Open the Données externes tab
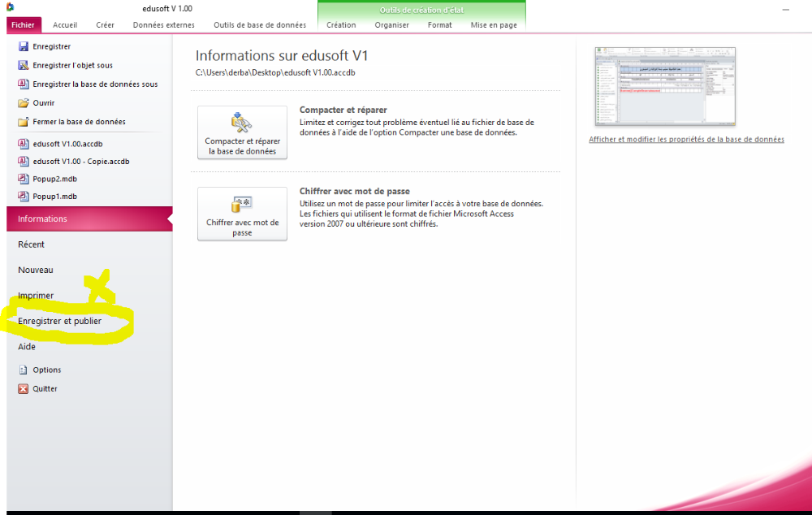 coord(164,25)
